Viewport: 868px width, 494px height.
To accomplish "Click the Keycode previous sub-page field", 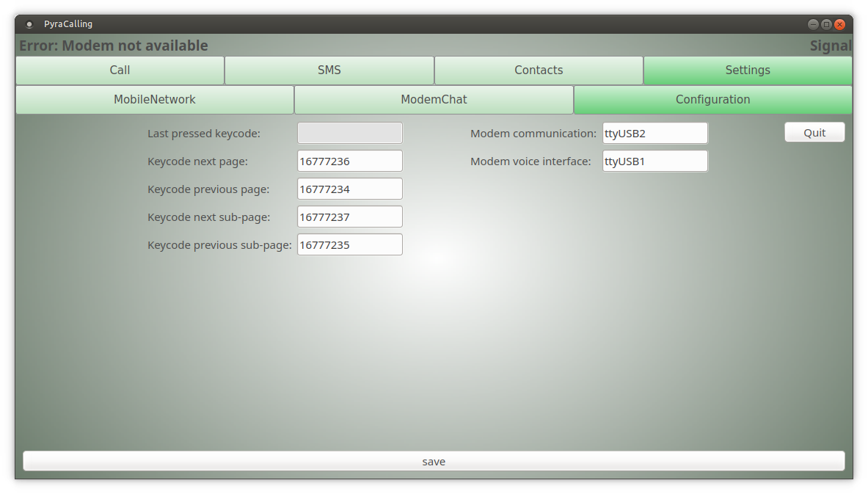I will tap(350, 245).
